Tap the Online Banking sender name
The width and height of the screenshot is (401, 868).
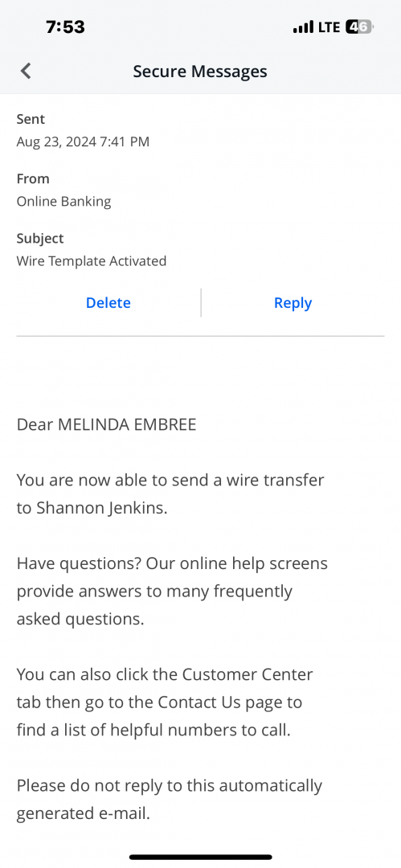[x=63, y=202]
